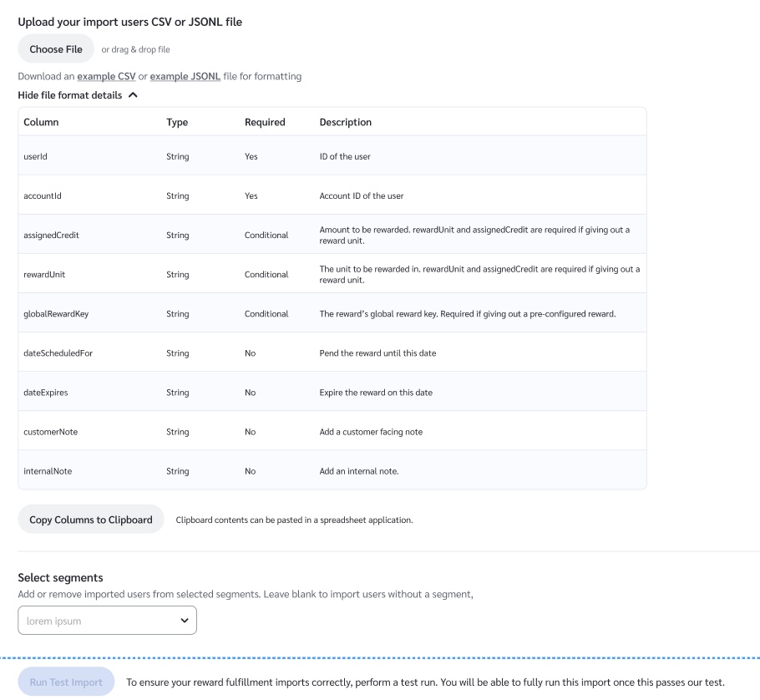Select the internalNote row

click(48, 471)
